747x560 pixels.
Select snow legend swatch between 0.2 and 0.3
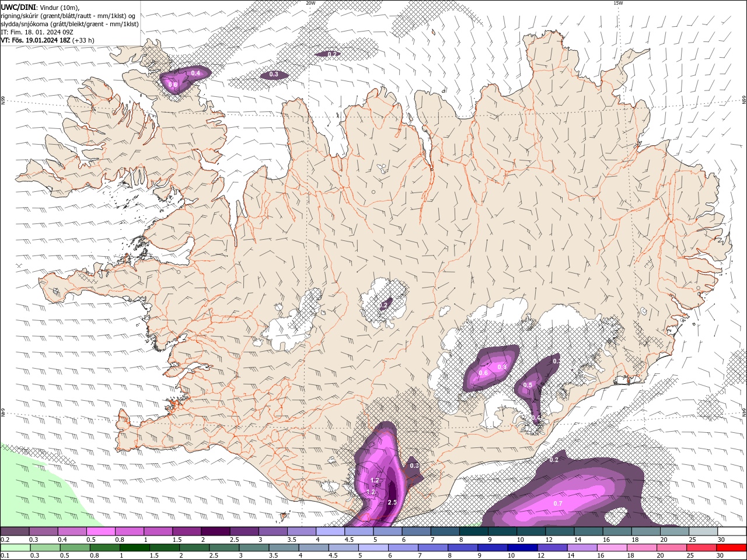pyautogui.click(x=15, y=531)
